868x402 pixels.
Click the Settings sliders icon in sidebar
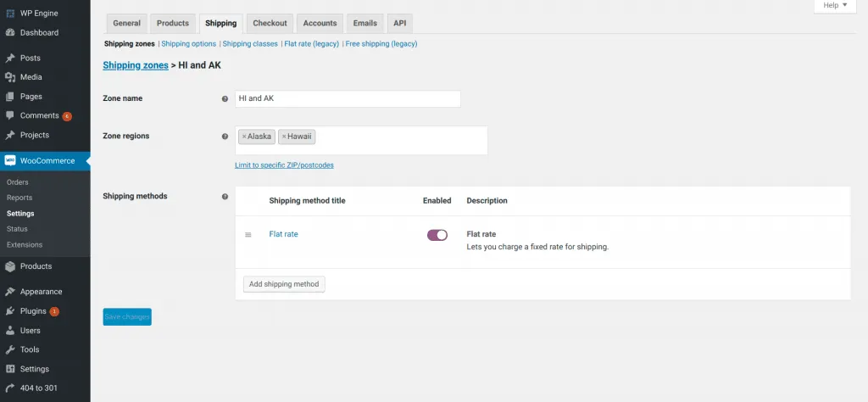[10, 369]
